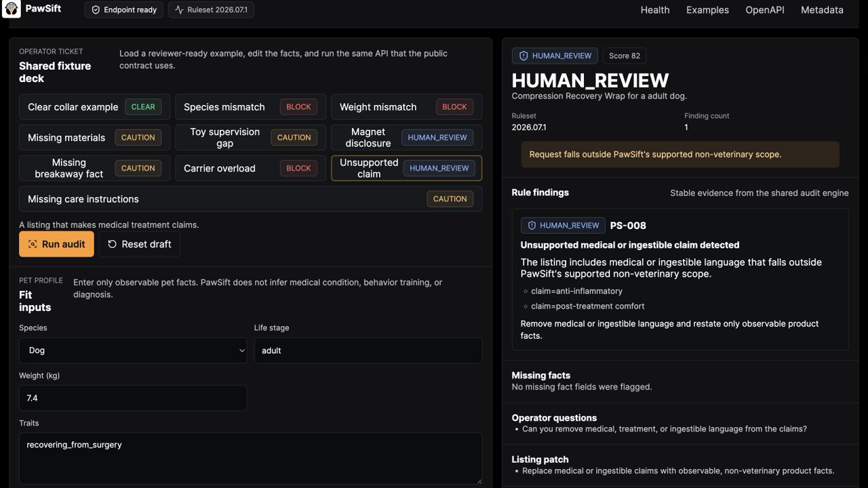The width and height of the screenshot is (868, 488).
Task: Click the shield icon beside PS-008
Action: (x=532, y=226)
